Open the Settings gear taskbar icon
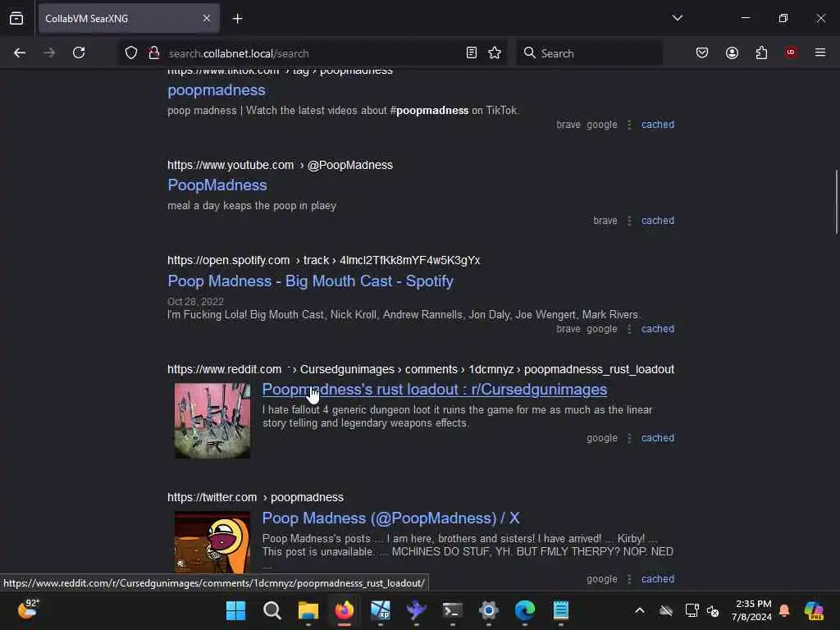This screenshot has width=840, height=630. tap(489, 610)
